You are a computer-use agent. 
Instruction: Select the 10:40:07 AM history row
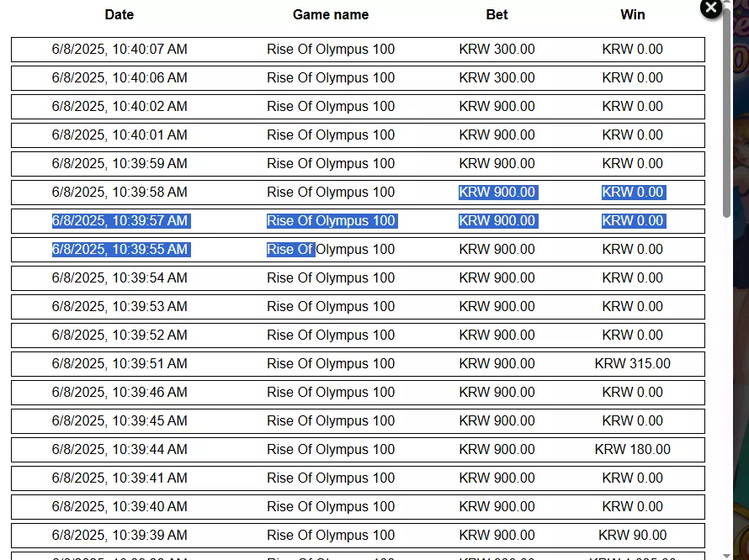click(358, 50)
